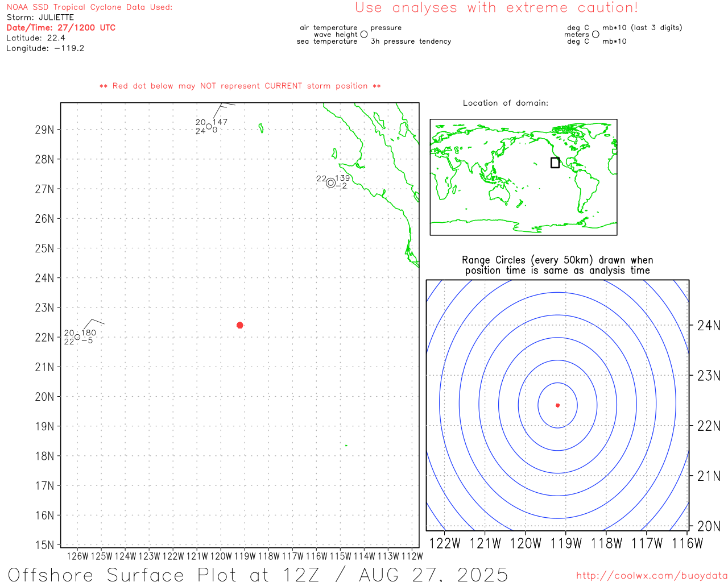
Task: Click the '24N' label on range circles plot
Action: point(709,326)
